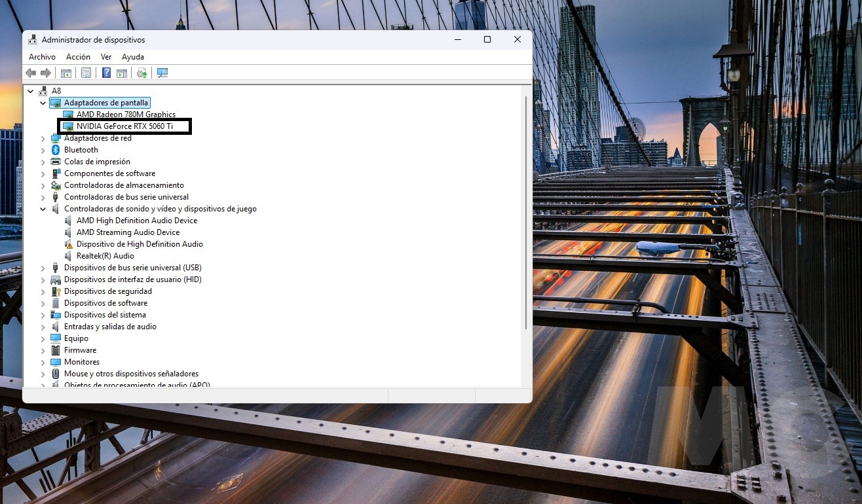862x504 pixels.
Task: Scan for hardware changes via monitor icon
Action: pyautogui.click(x=162, y=73)
